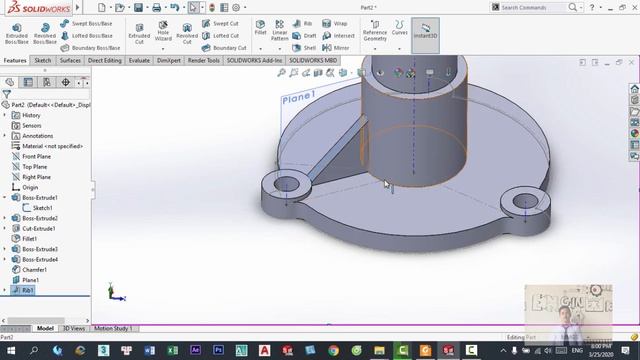640x360 pixels.
Task: Select the Wrap tool
Action: [335, 24]
